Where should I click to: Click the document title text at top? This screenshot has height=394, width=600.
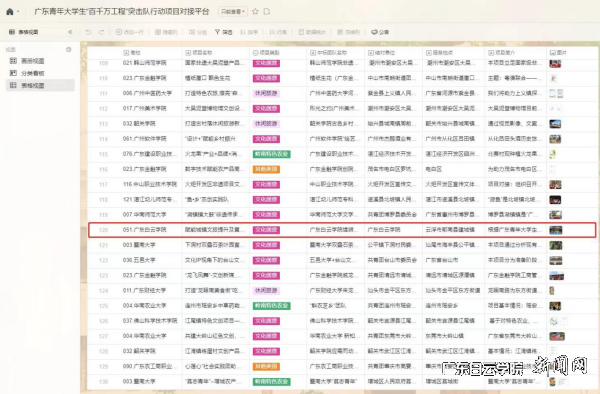[122, 11]
